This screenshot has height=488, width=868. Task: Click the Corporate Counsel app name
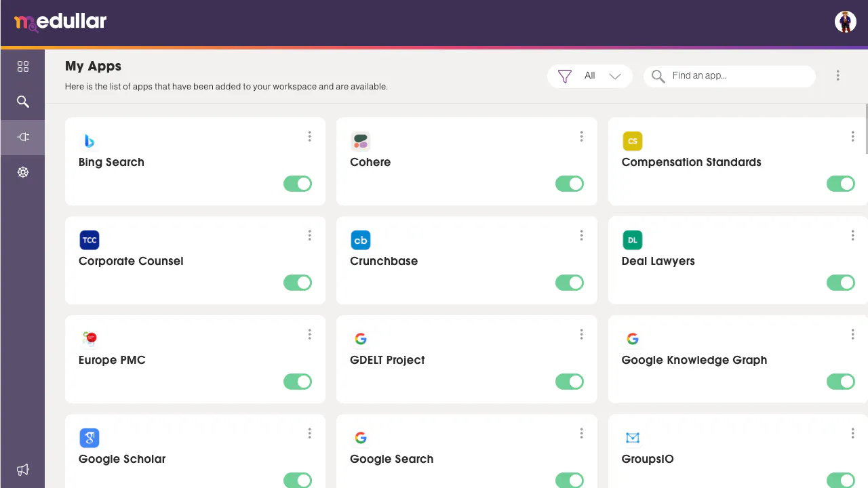pos(131,261)
